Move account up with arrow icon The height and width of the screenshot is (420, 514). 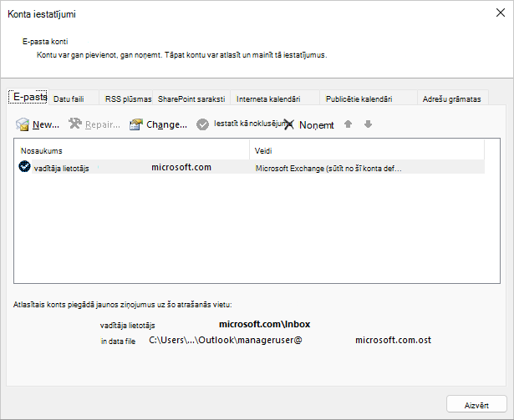coord(349,124)
